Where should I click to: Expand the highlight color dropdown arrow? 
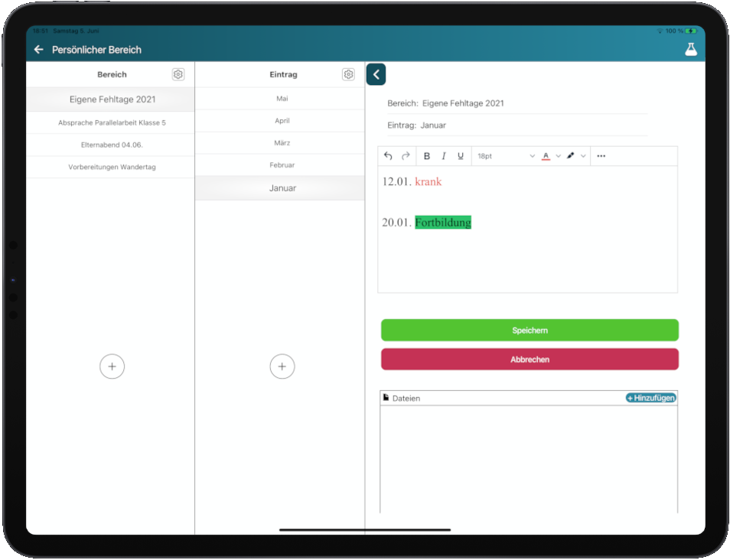click(583, 156)
